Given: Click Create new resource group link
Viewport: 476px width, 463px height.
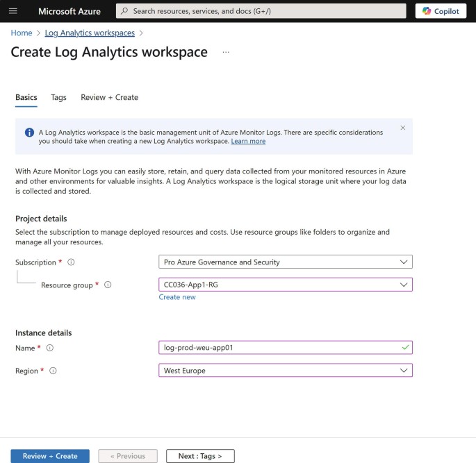Looking at the screenshot, I should 177,297.
